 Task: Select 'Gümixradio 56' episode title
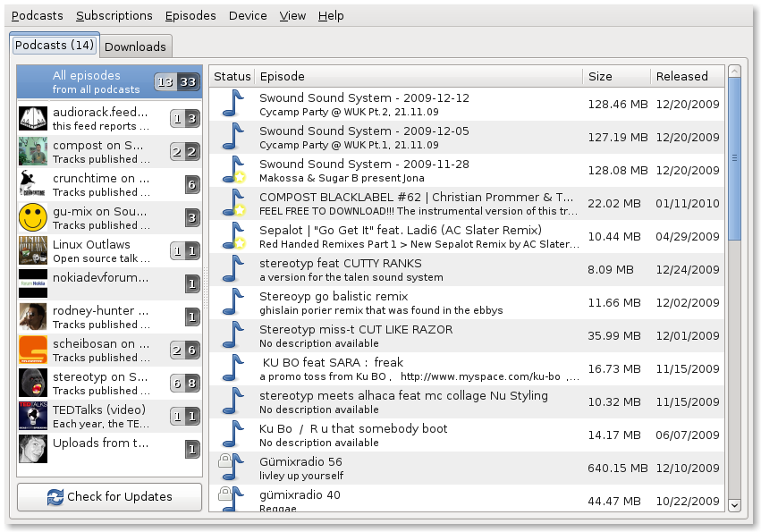tap(300, 461)
